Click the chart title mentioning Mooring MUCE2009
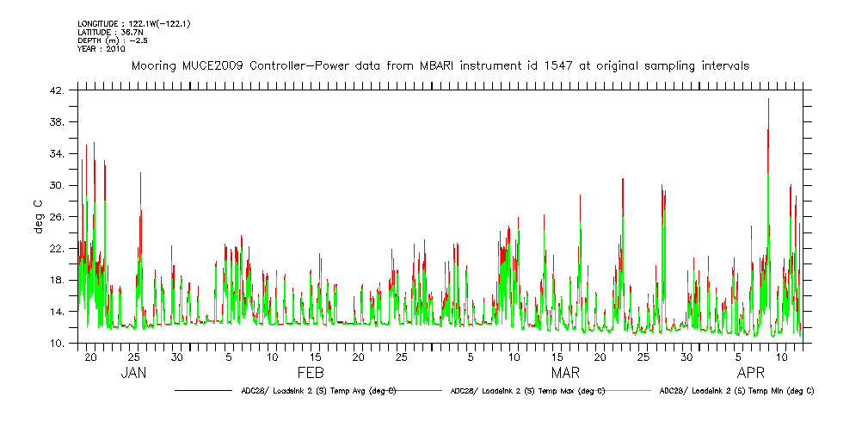 point(440,66)
